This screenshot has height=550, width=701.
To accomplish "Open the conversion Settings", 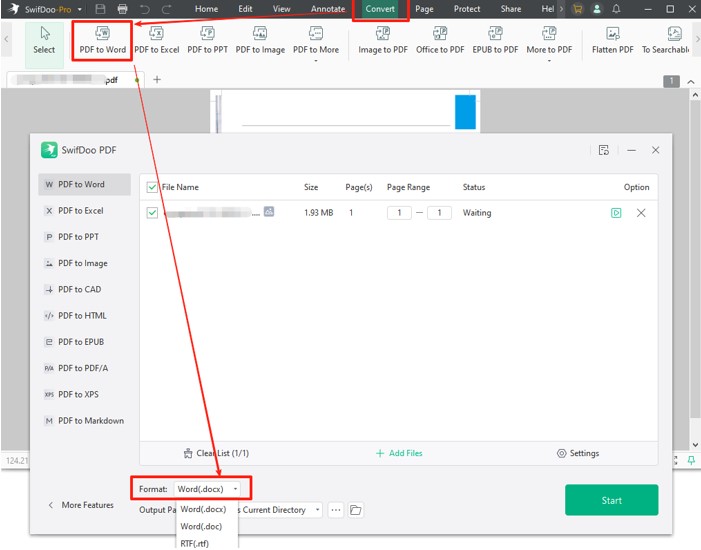I will point(578,453).
